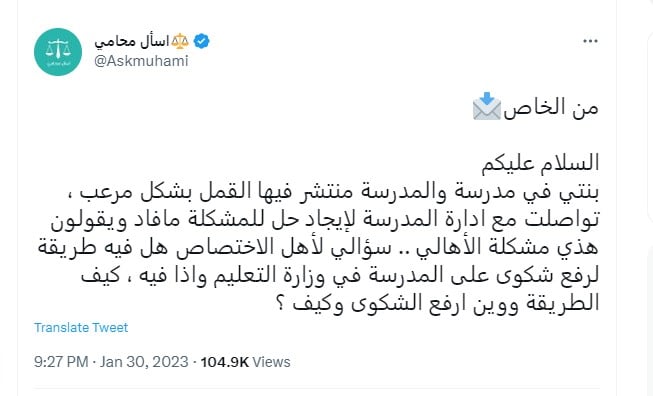Open the teal scales profile avatar
Screen dimensions: 653x396
point(58,52)
